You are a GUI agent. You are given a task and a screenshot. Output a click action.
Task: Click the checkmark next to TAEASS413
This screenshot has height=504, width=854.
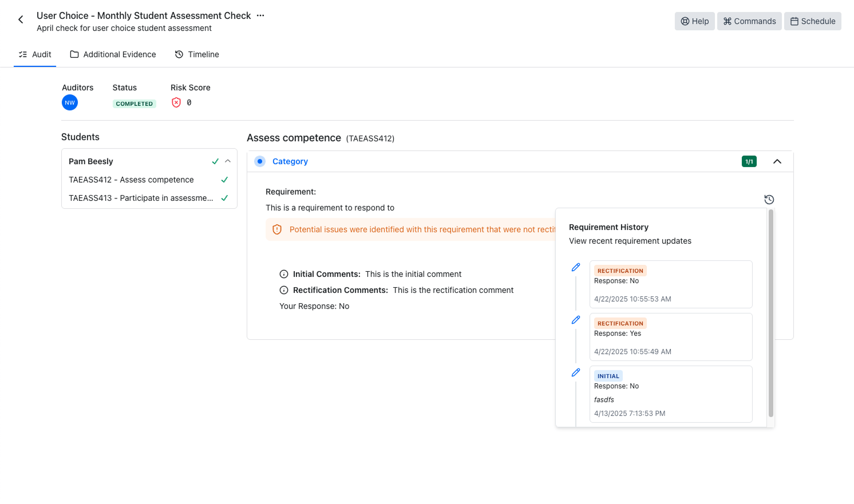click(x=224, y=198)
